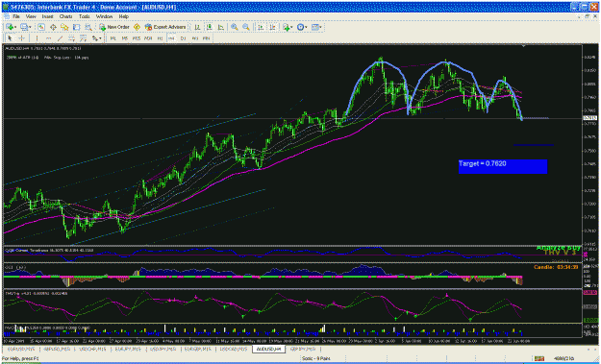The image size is (601, 364).
Task: Expand the new chart dropdown arrow
Action: pos(15,27)
